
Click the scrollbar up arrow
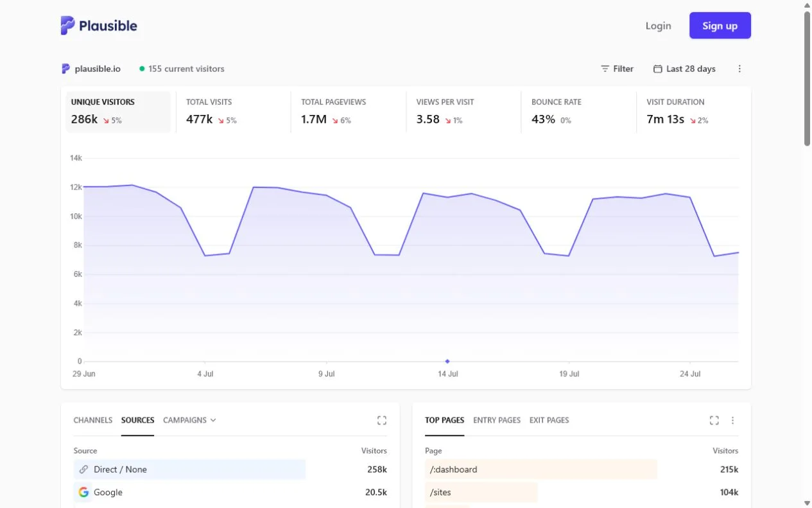point(807,5)
